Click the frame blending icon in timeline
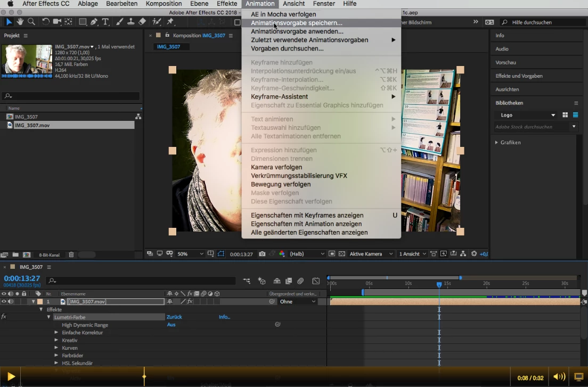 [289, 281]
